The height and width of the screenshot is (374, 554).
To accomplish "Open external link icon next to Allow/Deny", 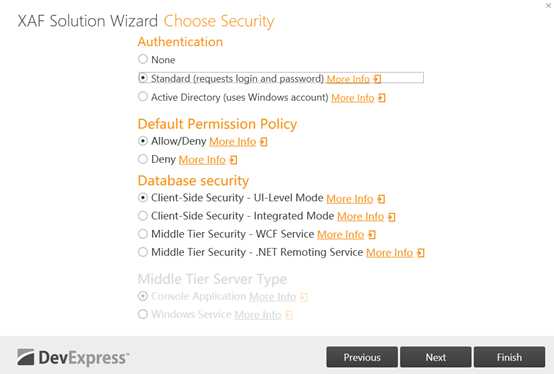I will click(x=264, y=142).
